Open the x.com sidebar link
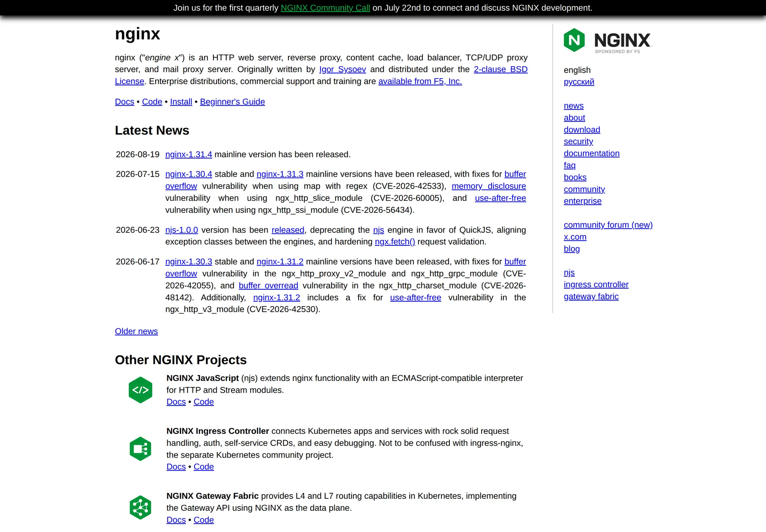766x532 pixels. point(575,237)
